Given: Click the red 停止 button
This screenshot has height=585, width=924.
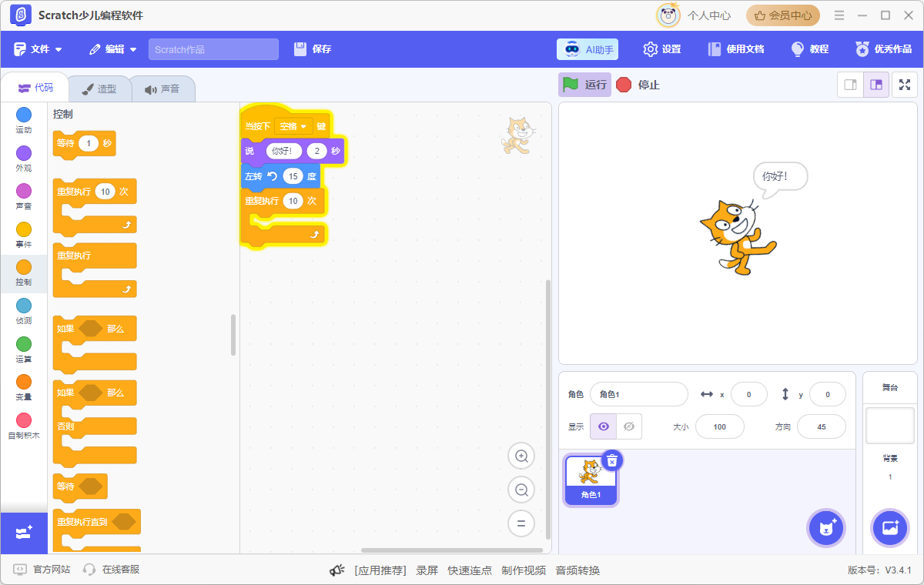Looking at the screenshot, I should click(x=638, y=85).
